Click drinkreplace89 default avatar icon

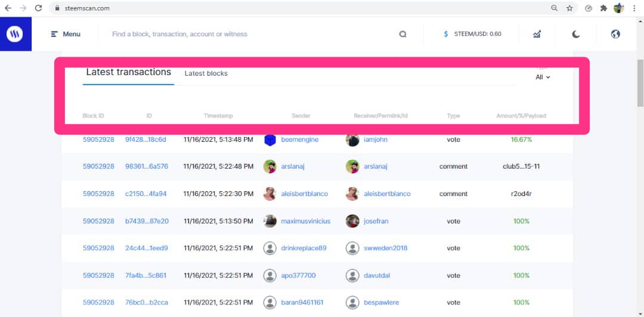[270, 248]
